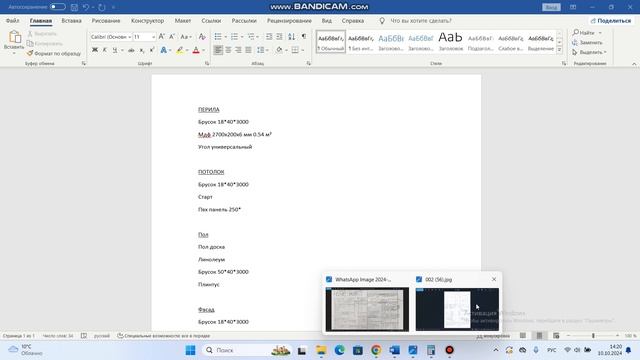Toggle paragraph marks ¶ display
This screenshot has height=360, width=640.
pos(304,37)
